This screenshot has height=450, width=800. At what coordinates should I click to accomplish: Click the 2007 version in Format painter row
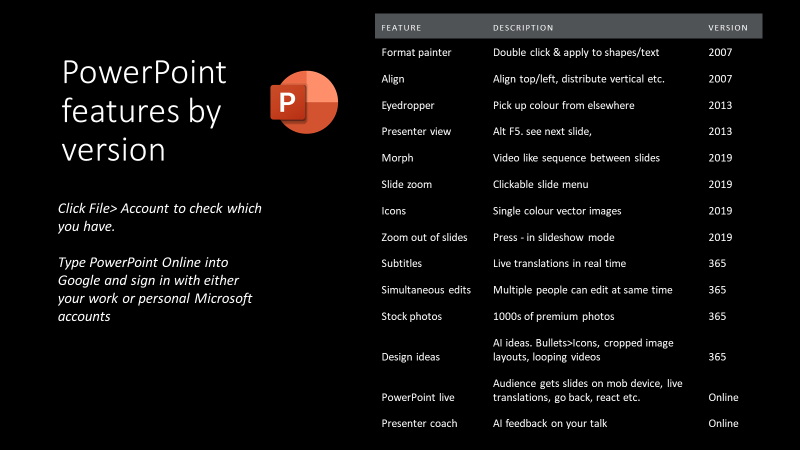(720, 52)
